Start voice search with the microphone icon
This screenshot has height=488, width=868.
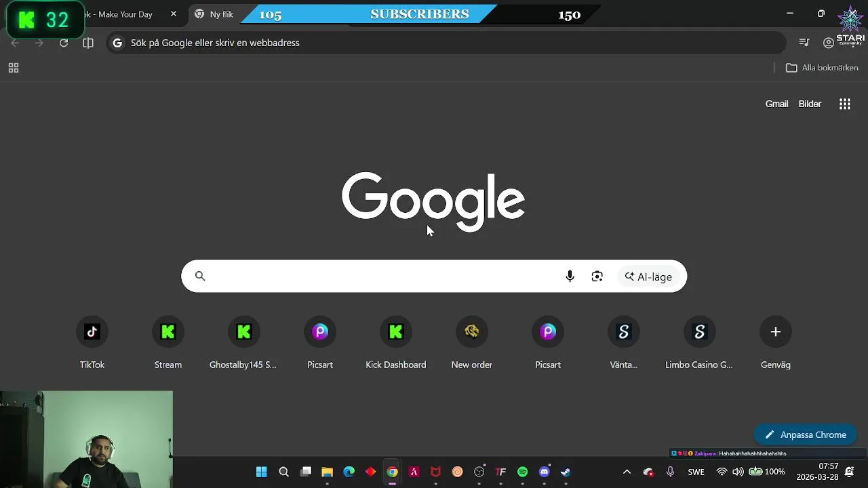pyautogui.click(x=570, y=276)
